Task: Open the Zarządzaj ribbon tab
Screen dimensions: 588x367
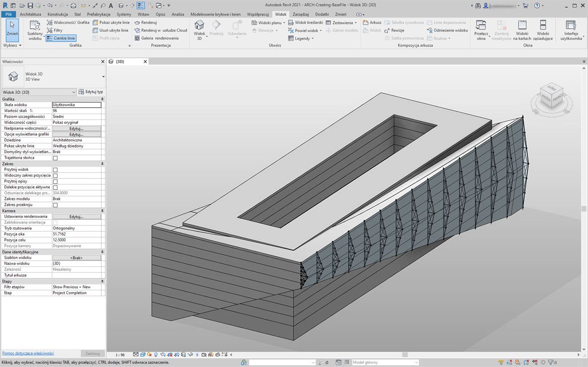Action: pyautogui.click(x=301, y=14)
